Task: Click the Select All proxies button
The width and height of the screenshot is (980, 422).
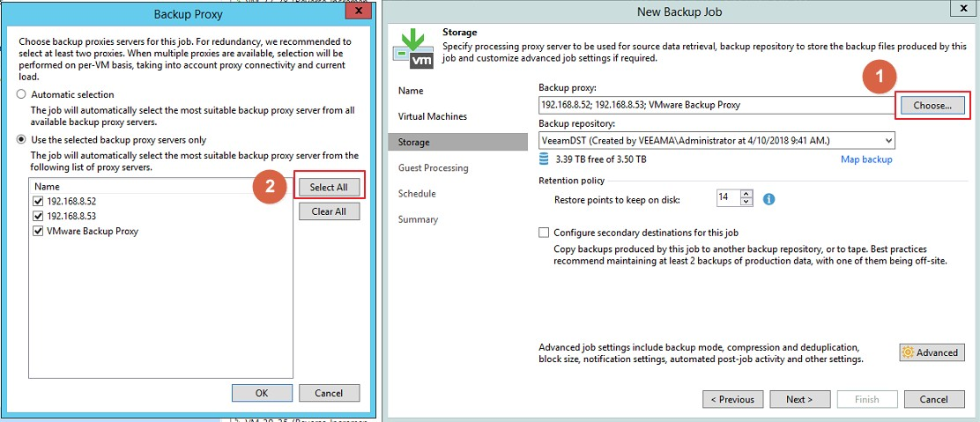Action: (x=328, y=187)
